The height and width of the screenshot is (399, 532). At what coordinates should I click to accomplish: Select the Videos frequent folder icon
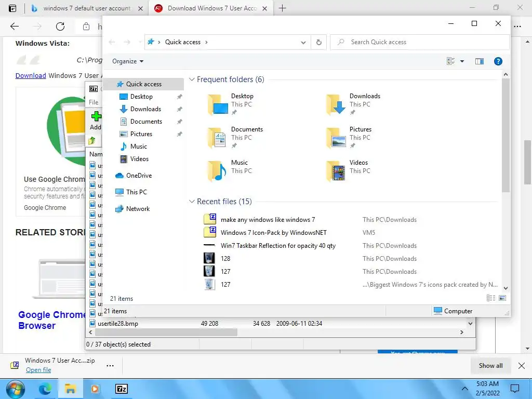pos(336,171)
